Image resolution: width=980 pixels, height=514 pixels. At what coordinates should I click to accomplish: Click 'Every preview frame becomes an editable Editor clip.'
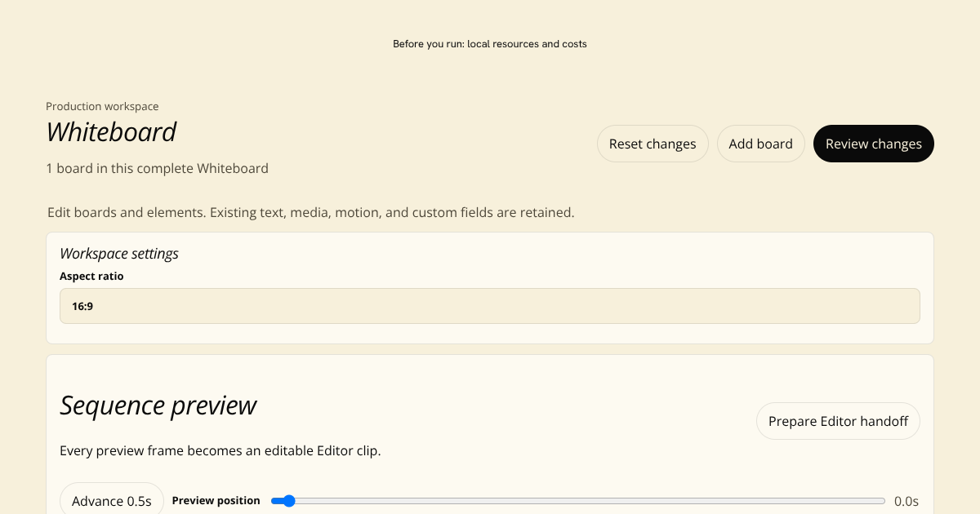220,450
